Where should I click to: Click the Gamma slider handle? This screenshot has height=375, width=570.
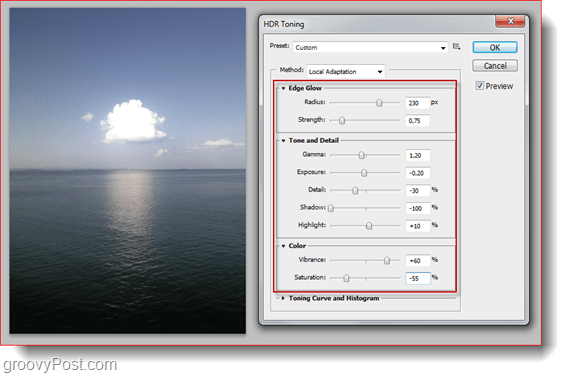[361, 156]
